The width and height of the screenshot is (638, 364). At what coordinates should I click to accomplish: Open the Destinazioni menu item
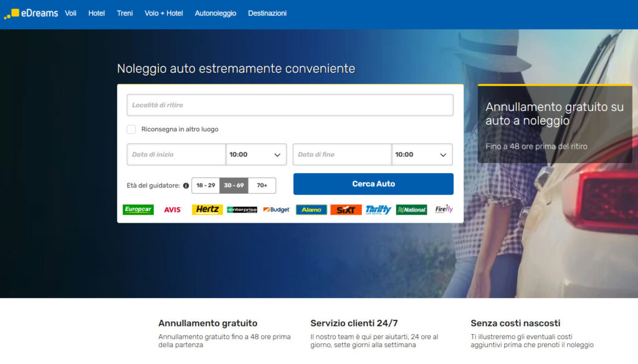pyautogui.click(x=267, y=13)
